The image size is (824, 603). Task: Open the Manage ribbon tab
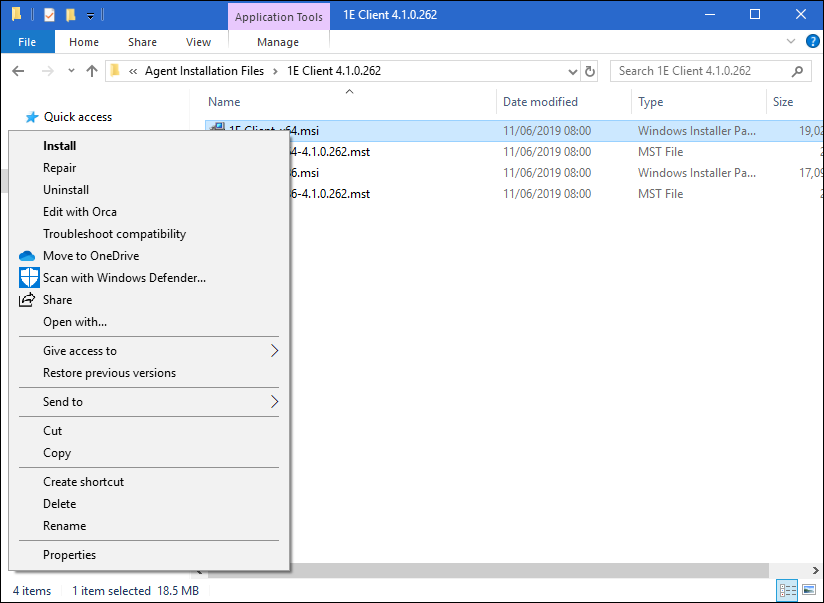[278, 42]
